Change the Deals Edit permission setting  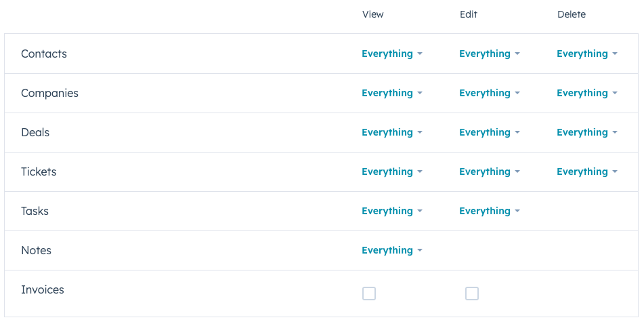[x=490, y=132]
